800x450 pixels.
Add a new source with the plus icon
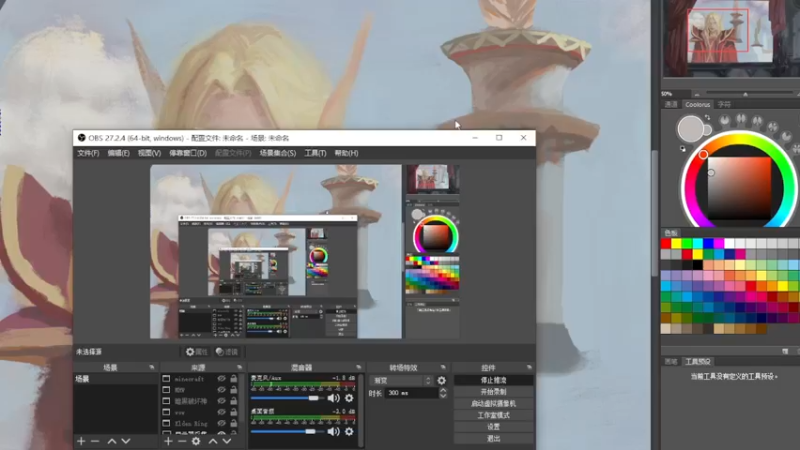tap(168, 441)
